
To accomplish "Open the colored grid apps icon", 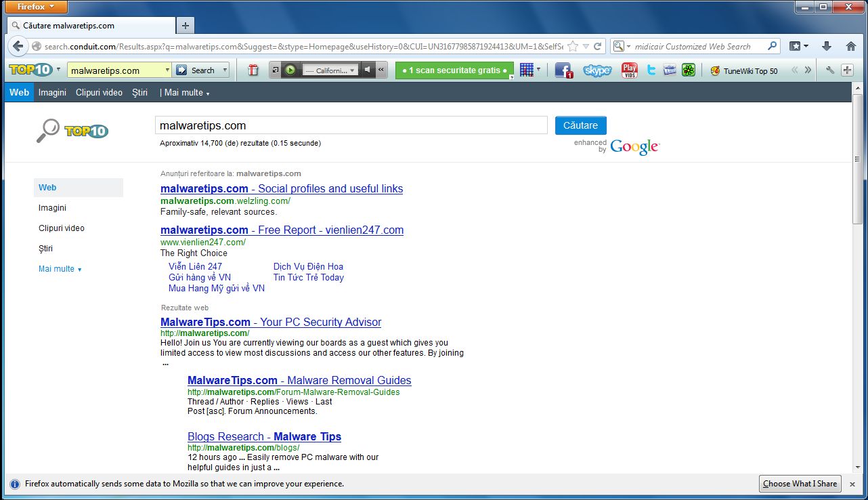I will (527, 70).
